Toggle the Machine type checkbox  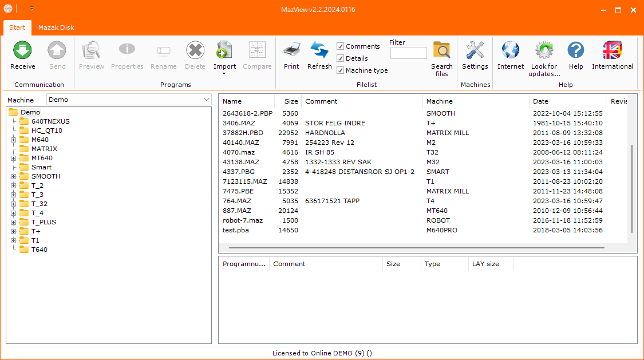tap(340, 70)
